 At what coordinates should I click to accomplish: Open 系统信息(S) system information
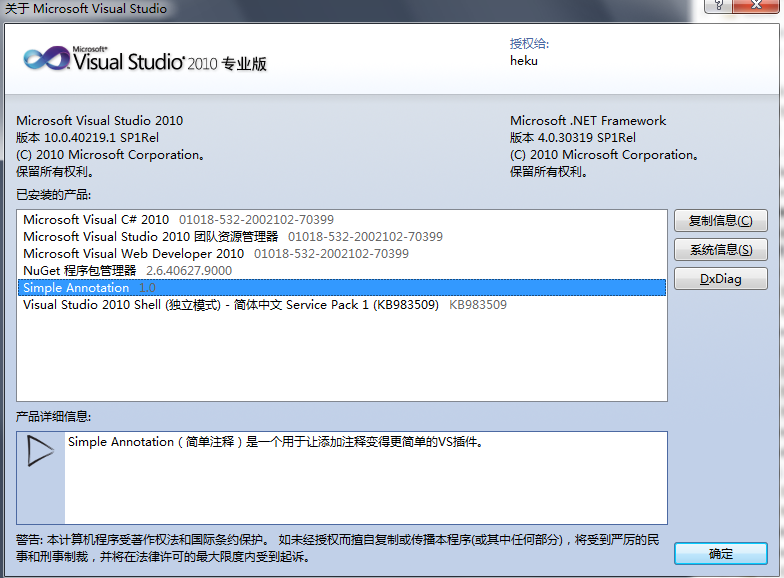click(x=720, y=250)
